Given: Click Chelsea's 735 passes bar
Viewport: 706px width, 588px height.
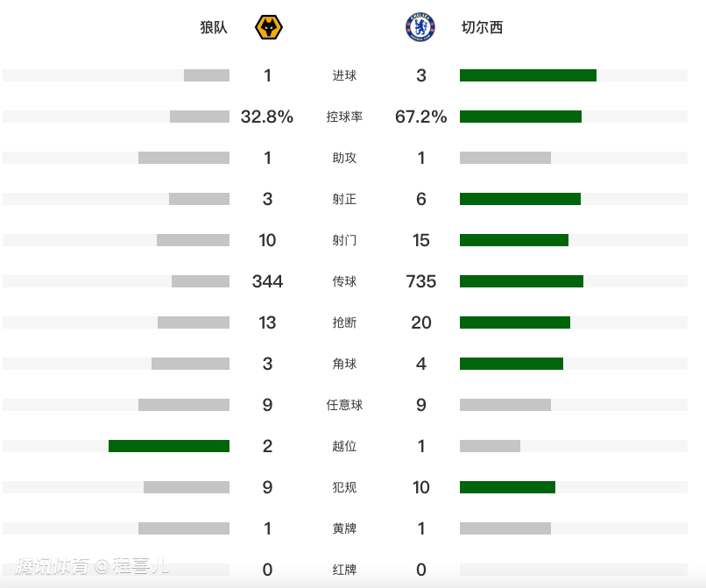Looking at the screenshot, I should 521,281.
